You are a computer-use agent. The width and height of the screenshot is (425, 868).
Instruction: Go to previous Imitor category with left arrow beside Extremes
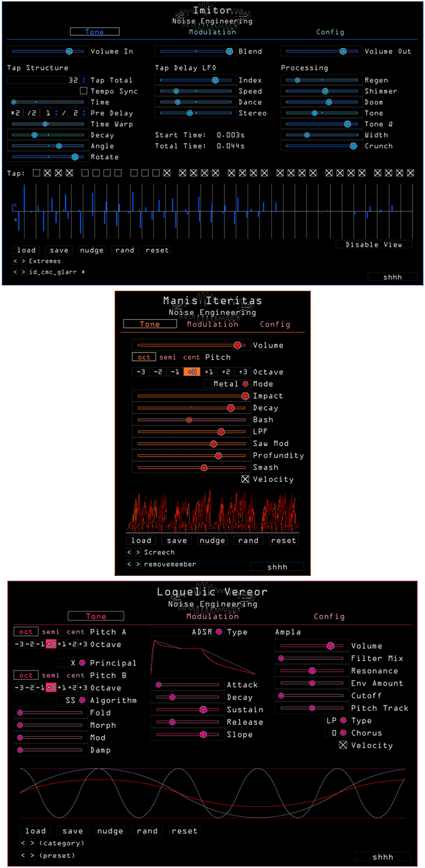15,261
